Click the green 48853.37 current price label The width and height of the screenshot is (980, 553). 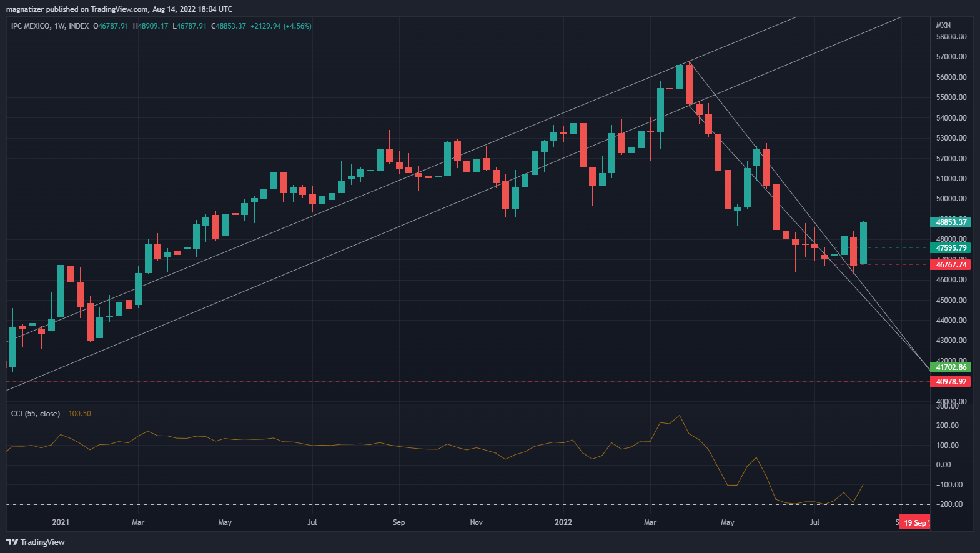point(951,222)
